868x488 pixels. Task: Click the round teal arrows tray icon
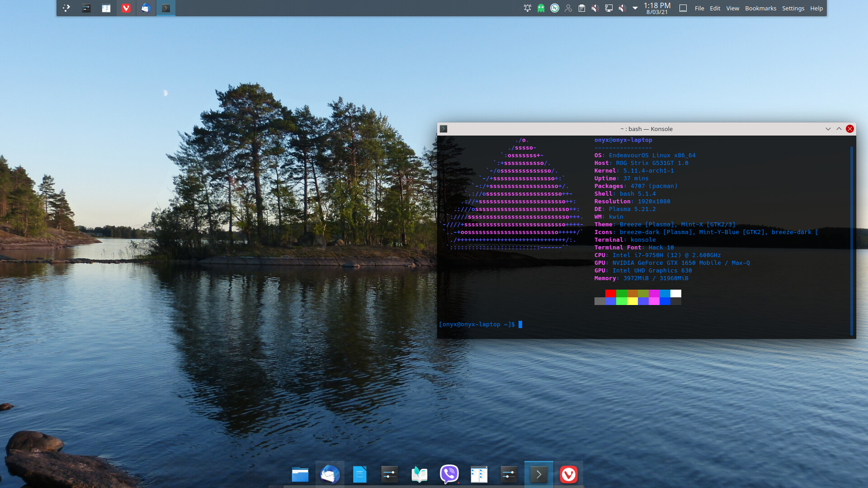(555, 8)
